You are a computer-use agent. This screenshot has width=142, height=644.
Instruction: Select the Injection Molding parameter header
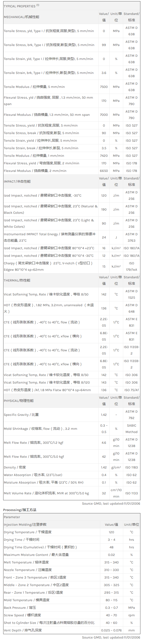[x=25, y=525]
